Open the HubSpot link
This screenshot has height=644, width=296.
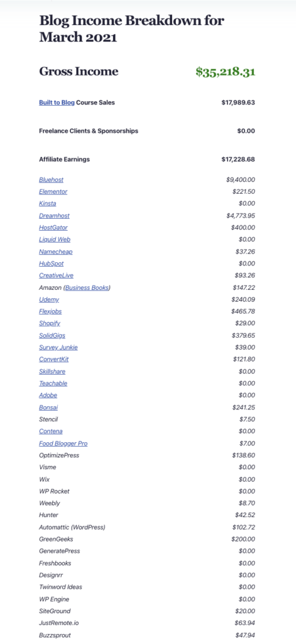click(52, 264)
